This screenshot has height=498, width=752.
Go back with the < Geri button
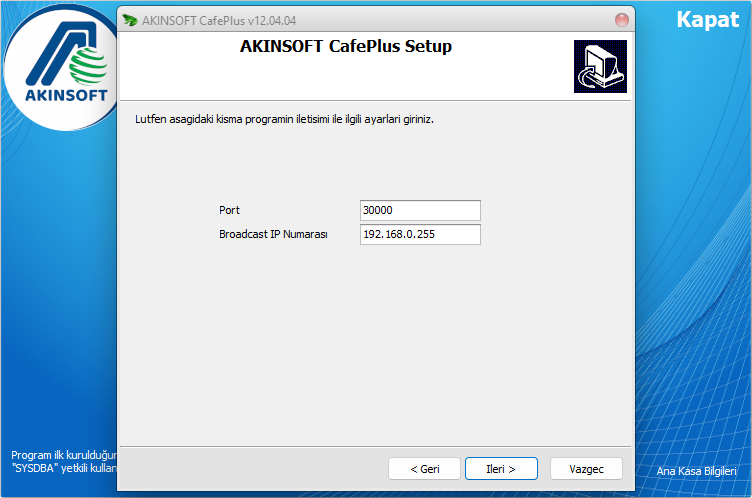click(424, 468)
